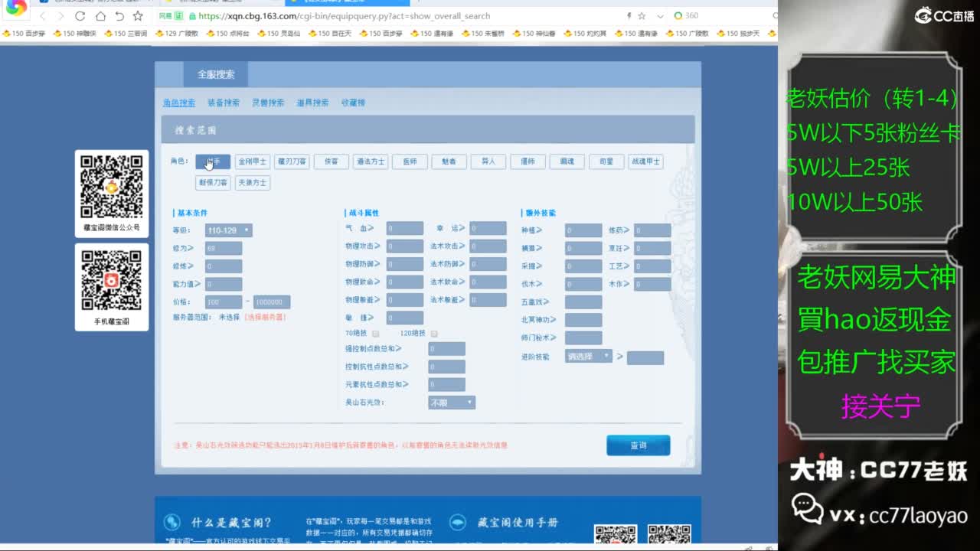Enable the 70绝技 checkbox
This screenshot has width=980, height=551.
pyautogui.click(x=375, y=334)
